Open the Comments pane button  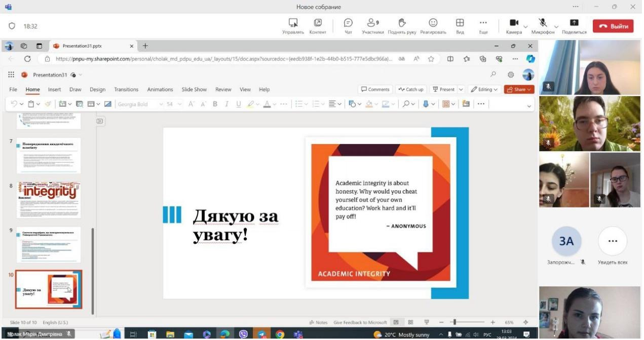click(x=375, y=90)
